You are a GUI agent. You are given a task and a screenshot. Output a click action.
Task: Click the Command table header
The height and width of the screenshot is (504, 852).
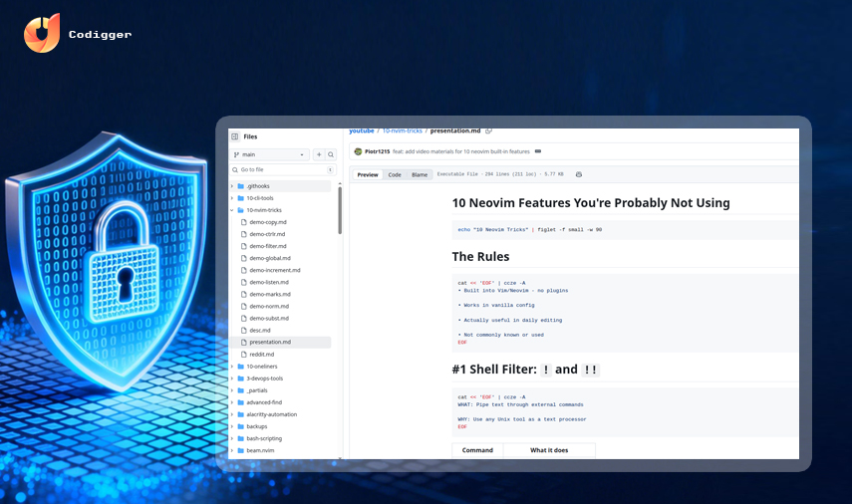477,450
